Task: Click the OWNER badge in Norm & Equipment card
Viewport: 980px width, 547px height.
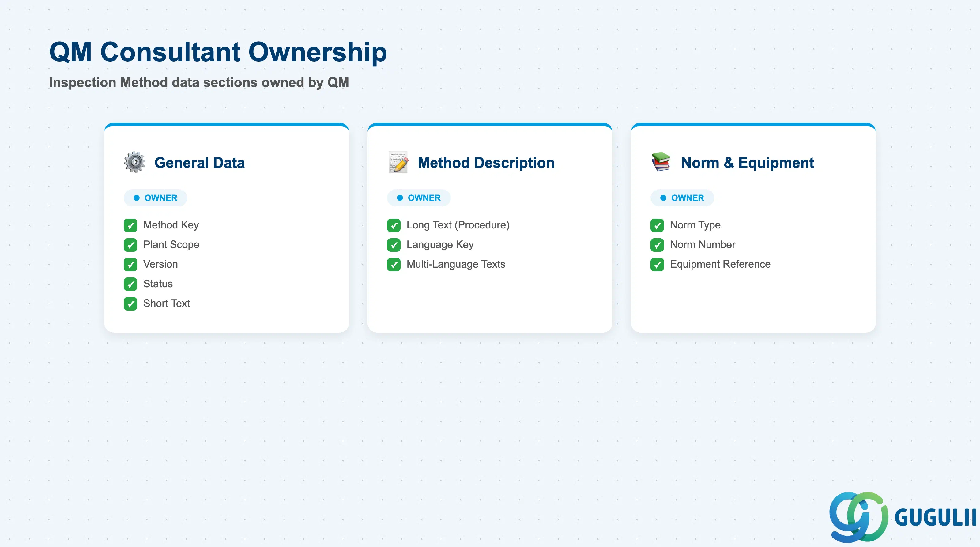Action: 682,198
